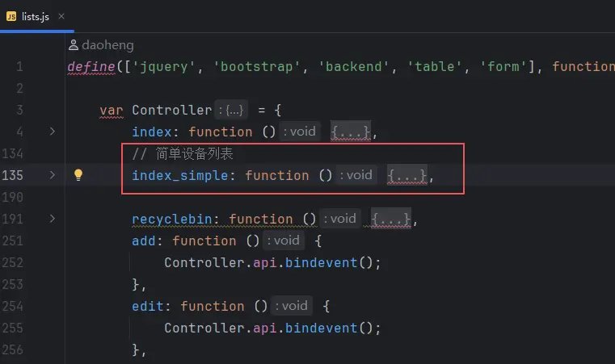Open the daoheng author annotation
Image resolution: width=615 pixels, height=364 pixels.
point(107,46)
